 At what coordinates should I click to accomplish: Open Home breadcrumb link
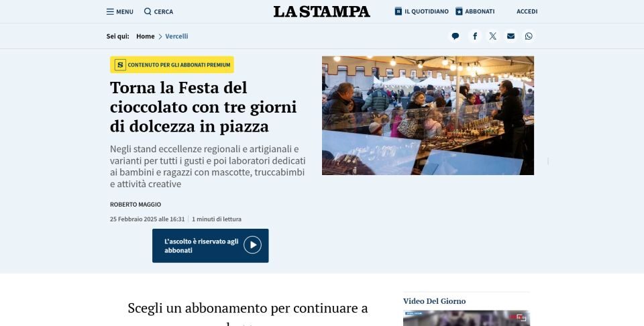pyautogui.click(x=146, y=36)
